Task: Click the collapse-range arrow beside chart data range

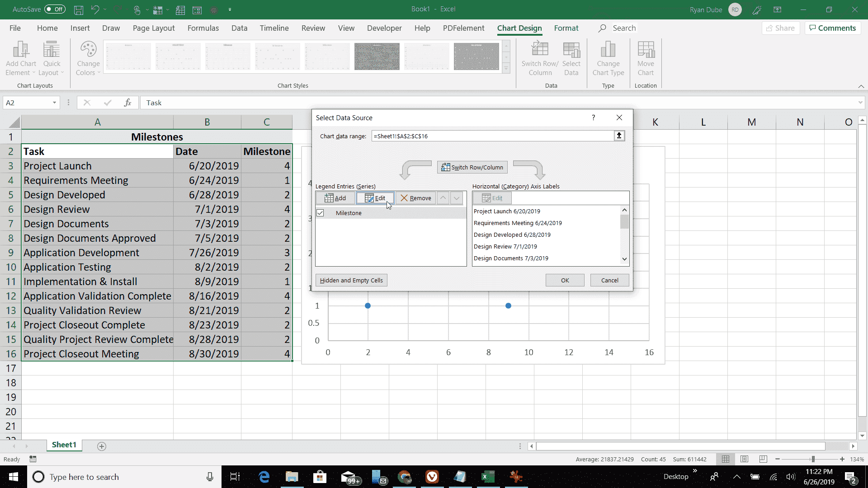Action: pyautogui.click(x=619, y=136)
